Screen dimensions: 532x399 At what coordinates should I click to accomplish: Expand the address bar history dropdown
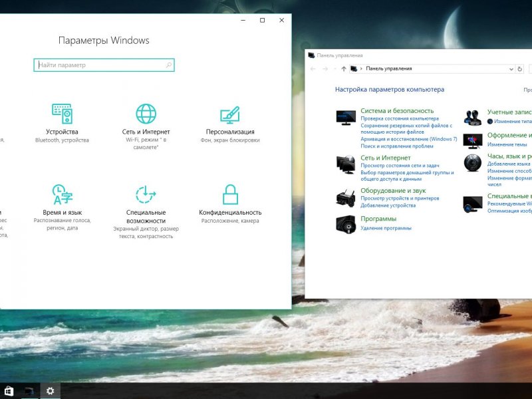point(511,69)
